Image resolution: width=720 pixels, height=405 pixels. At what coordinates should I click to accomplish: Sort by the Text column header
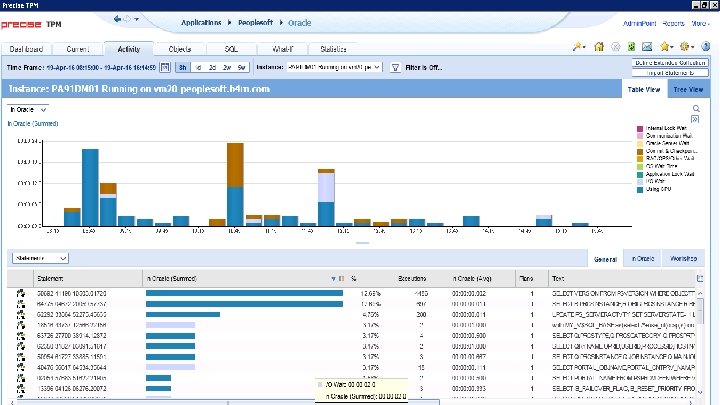tap(558, 279)
